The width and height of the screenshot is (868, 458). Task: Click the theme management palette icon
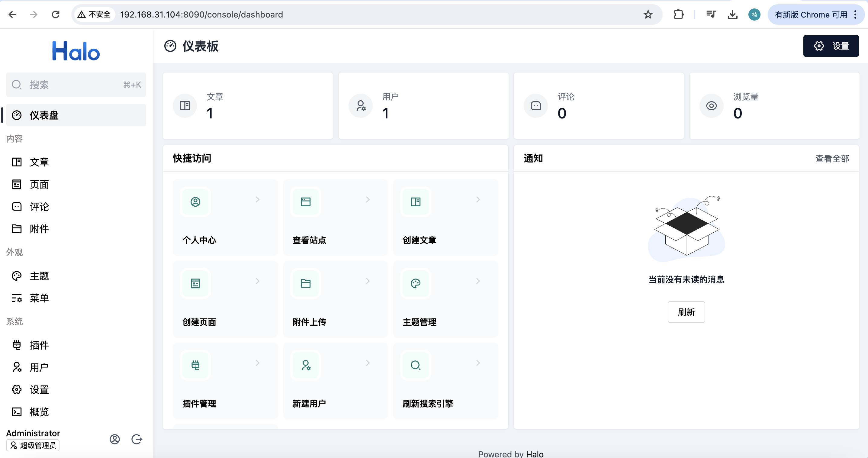tap(416, 283)
